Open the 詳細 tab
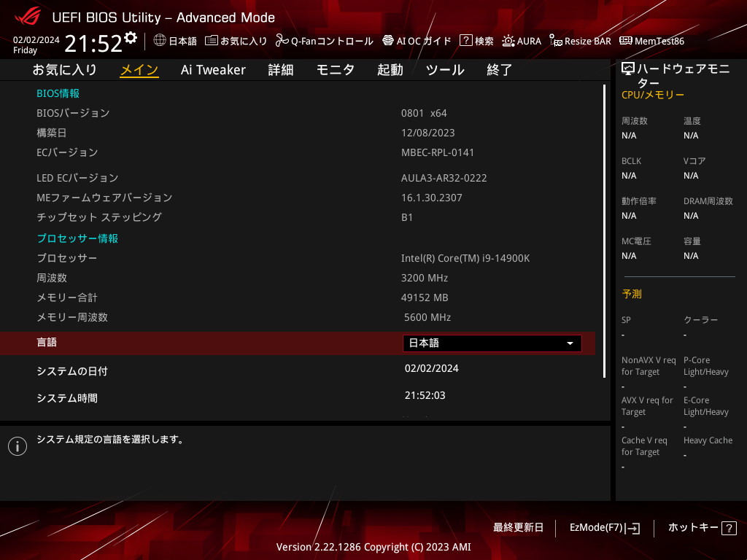Viewport: 747px width, 560px height. 281,70
